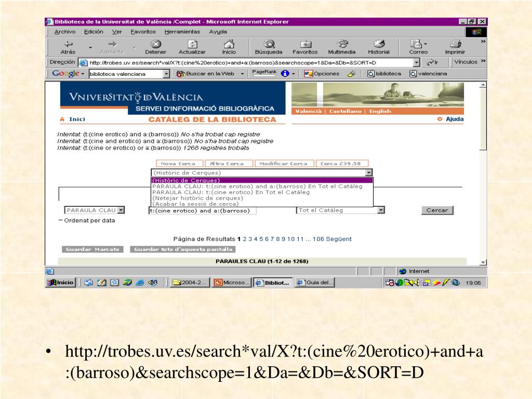Open Buscar en la Web dropdown arrow
Screen dimensions: 532x399
(x=242, y=74)
